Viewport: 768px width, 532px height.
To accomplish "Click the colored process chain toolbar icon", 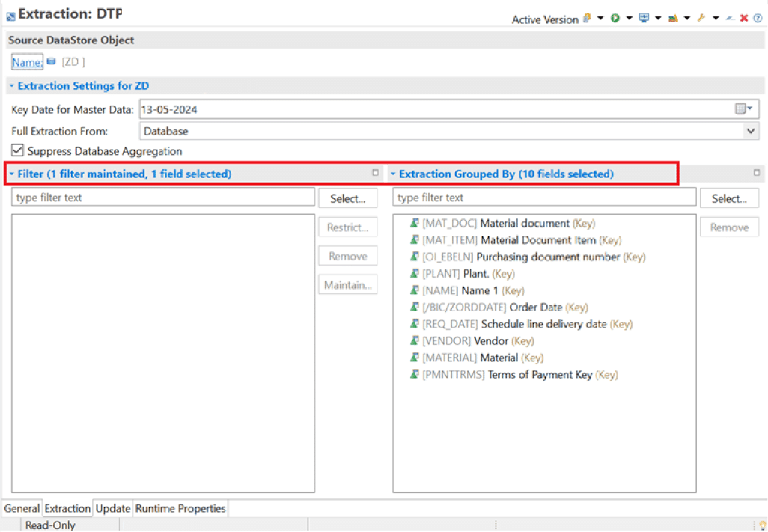I will 673,18.
